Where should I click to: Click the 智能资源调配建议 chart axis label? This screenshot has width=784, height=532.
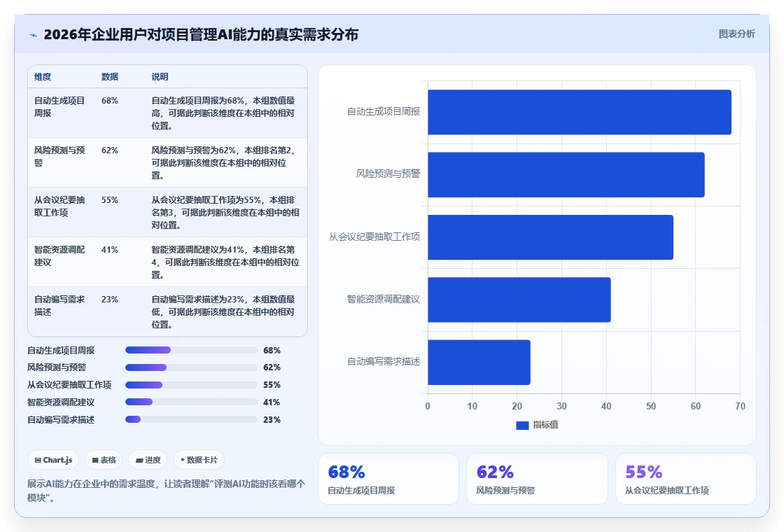click(384, 299)
